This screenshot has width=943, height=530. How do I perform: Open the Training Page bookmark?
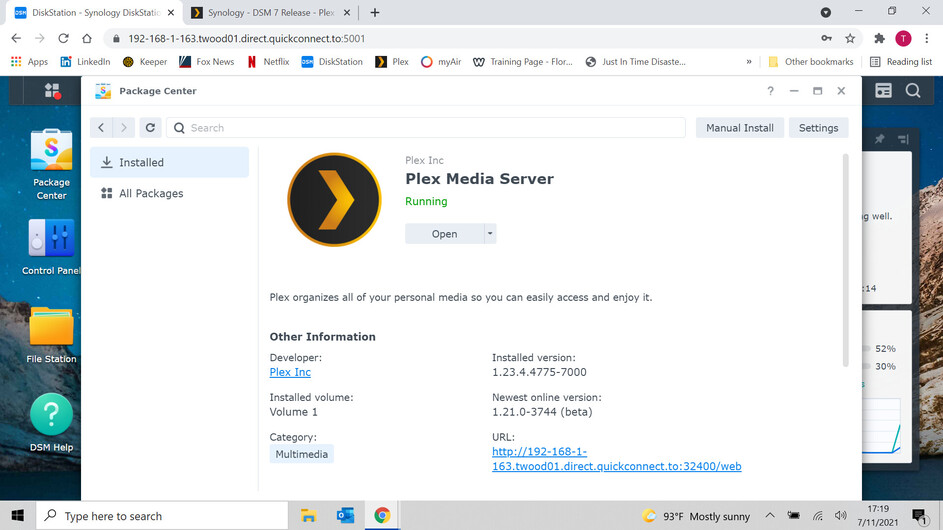(523, 61)
